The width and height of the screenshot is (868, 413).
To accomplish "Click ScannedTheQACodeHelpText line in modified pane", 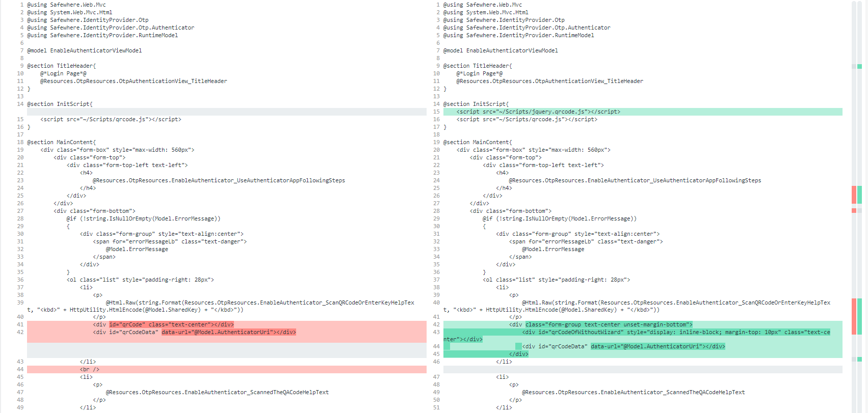I will click(633, 392).
